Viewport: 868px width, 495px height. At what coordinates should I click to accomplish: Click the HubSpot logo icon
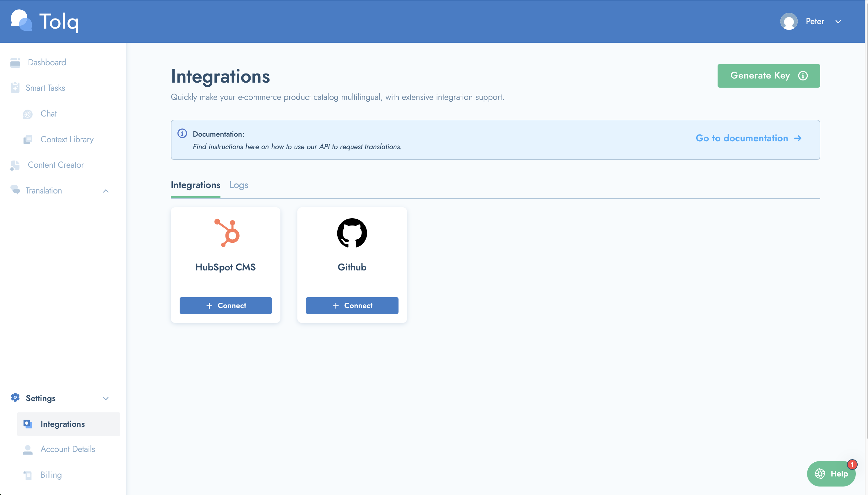tap(227, 233)
